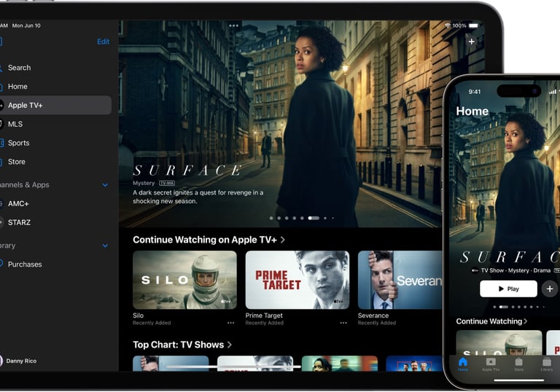Select the active hero carousel page indicator
This screenshot has height=392, width=560.
tap(314, 218)
